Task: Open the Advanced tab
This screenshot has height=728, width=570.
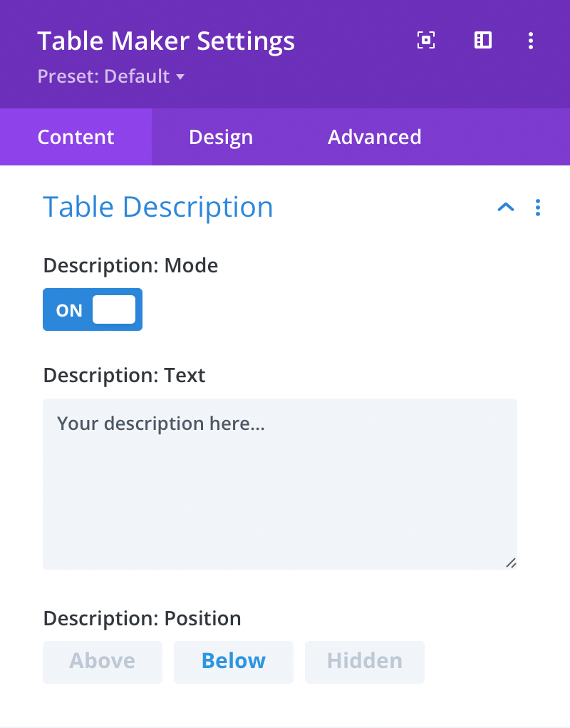Action: click(x=374, y=137)
